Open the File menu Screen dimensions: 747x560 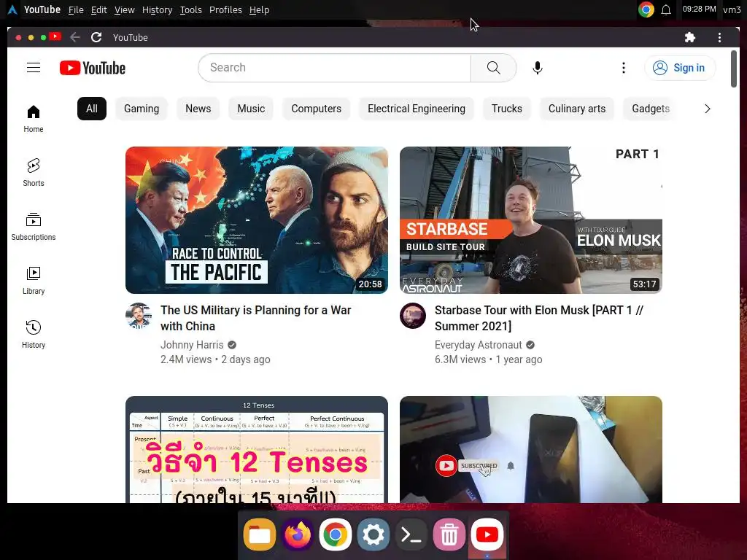coord(76,9)
